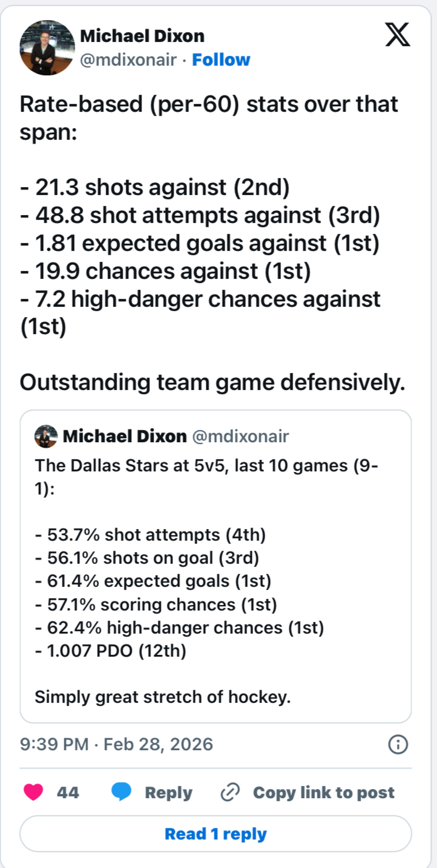The width and height of the screenshot is (437, 868).
Task: Click the X logo icon
Action: pyautogui.click(x=398, y=36)
